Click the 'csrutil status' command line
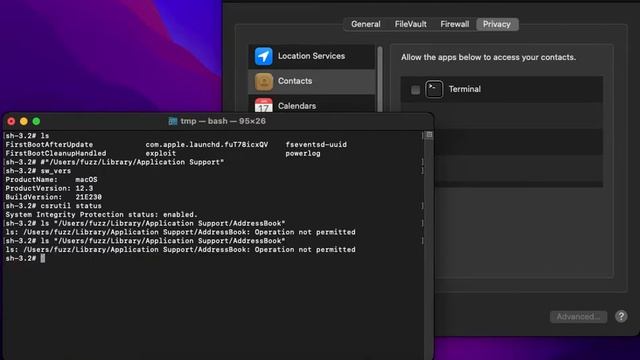 tap(53, 206)
